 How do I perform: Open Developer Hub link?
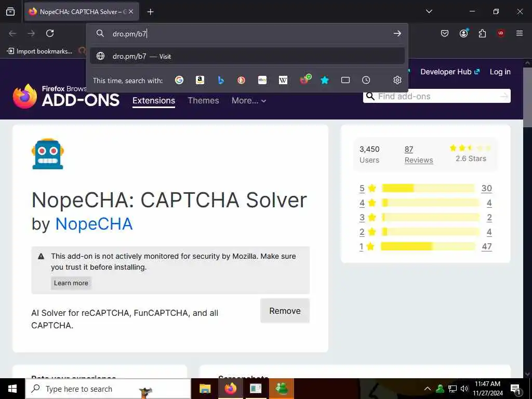pyautogui.click(x=450, y=72)
